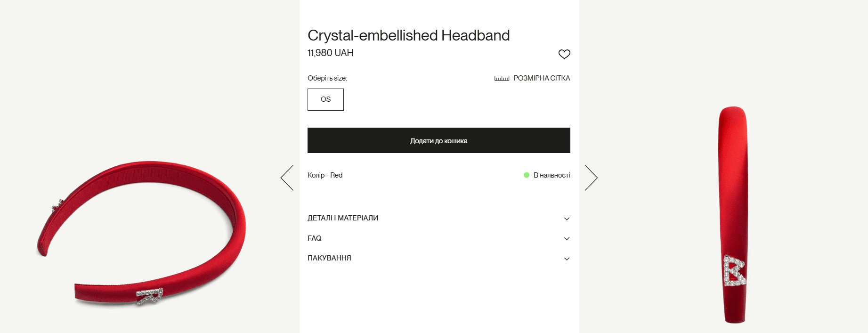Expand the ПАКУВАННЯ section chevron

tap(567, 259)
